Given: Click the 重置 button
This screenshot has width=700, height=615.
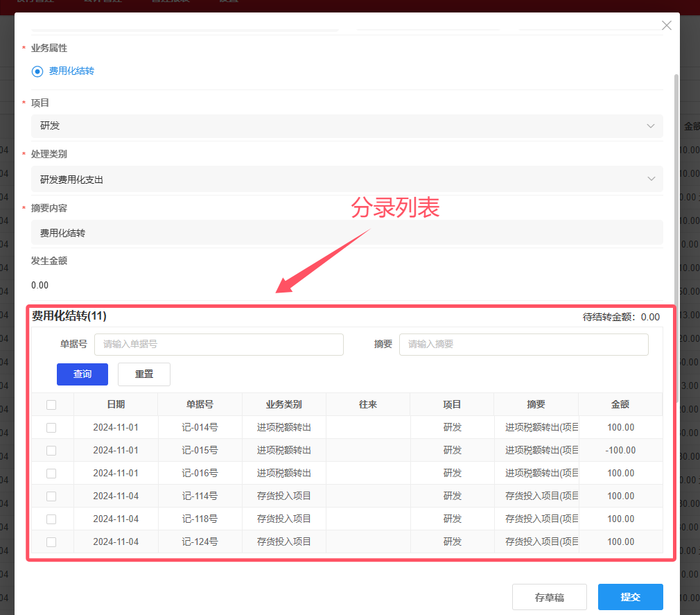Looking at the screenshot, I should 144,374.
